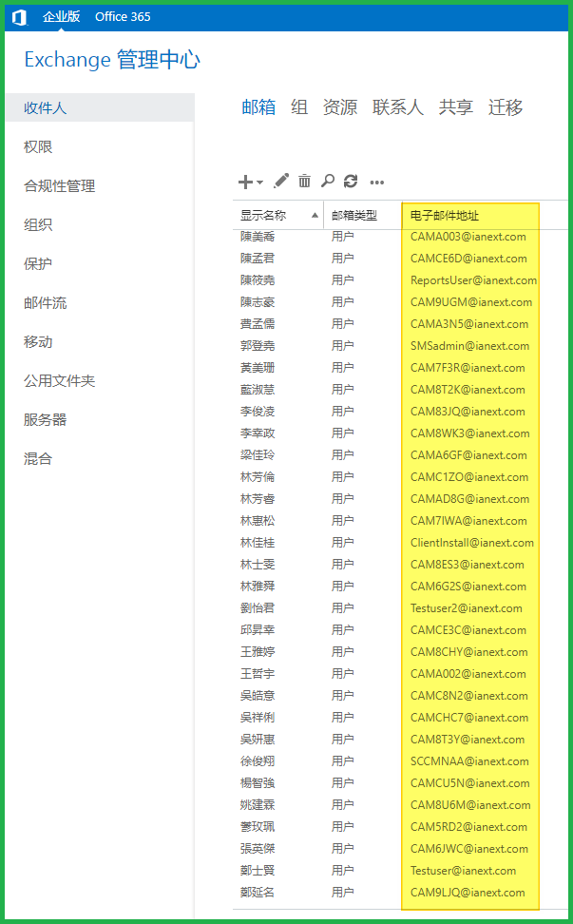
Task: Click the Testuser@ianext.com address
Action: [463, 871]
